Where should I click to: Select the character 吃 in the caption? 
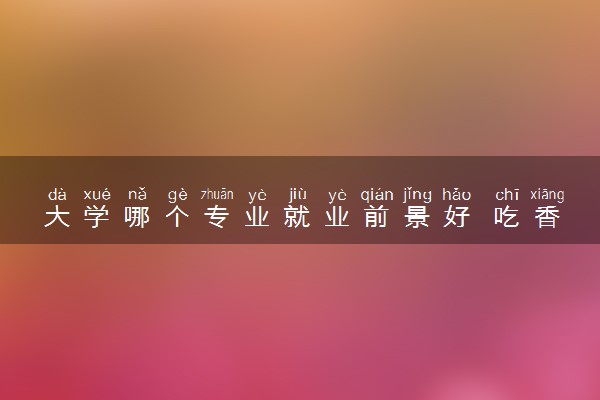coord(507,217)
